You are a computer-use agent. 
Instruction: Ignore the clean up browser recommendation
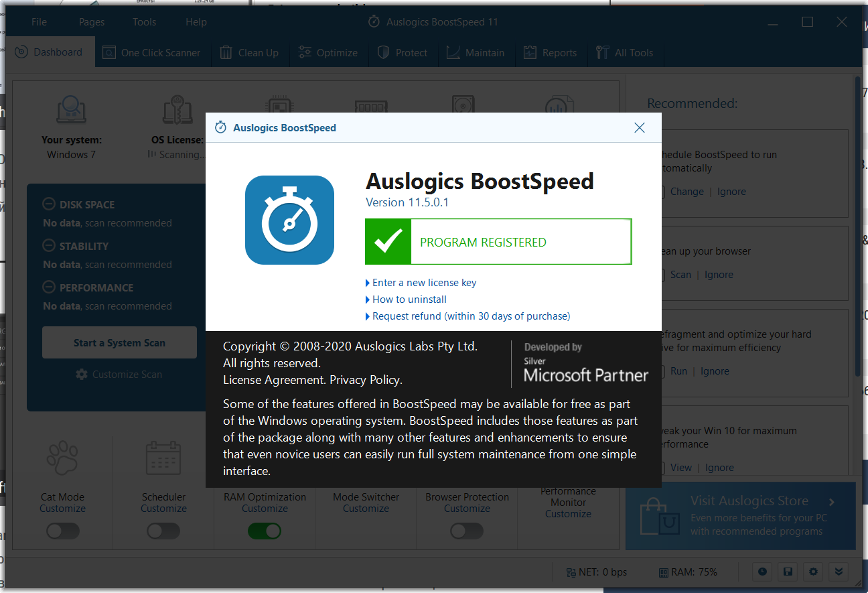click(x=719, y=275)
